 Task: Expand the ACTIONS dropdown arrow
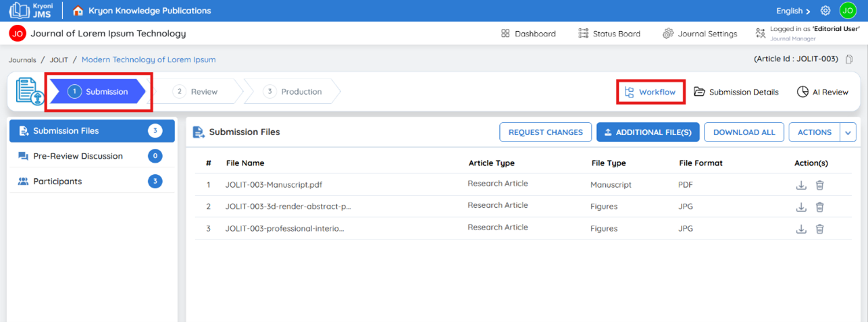click(848, 132)
